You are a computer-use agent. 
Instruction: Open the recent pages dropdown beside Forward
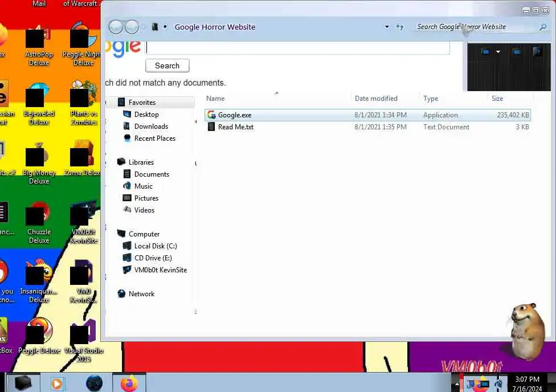144,27
